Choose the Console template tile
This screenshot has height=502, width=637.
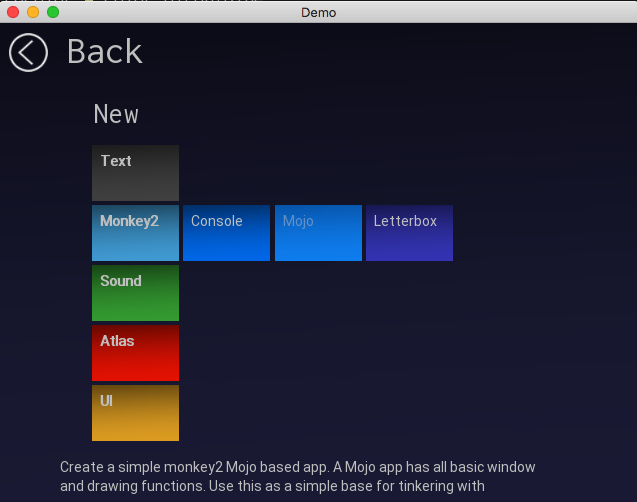[x=226, y=233]
